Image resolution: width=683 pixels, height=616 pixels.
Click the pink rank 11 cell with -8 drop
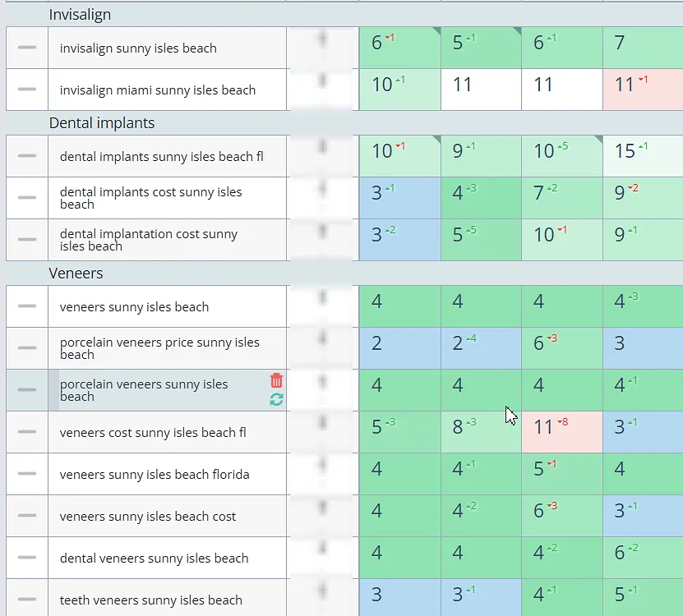point(561,432)
